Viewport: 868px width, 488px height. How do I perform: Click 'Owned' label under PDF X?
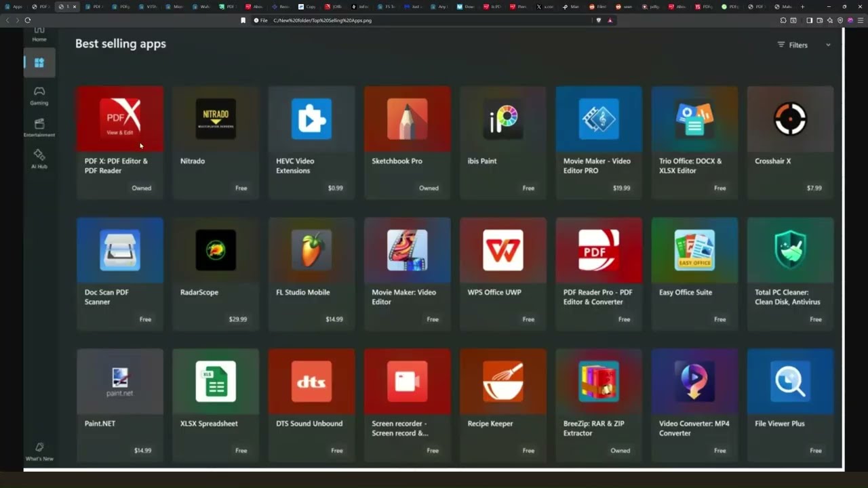[x=142, y=188]
